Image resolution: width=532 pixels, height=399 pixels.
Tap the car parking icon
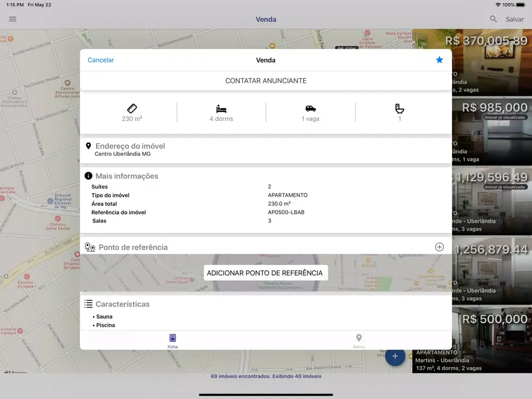[x=311, y=109]
